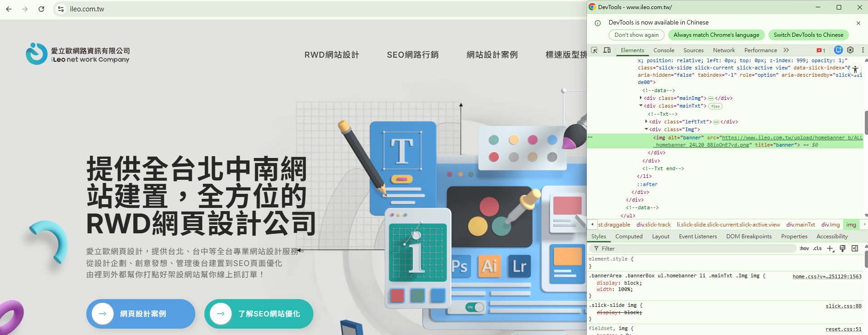This screenshot has width=868, height=335.
Task: Click the 了解SEO網站優化 green button
Action: (x=259, y=314)
